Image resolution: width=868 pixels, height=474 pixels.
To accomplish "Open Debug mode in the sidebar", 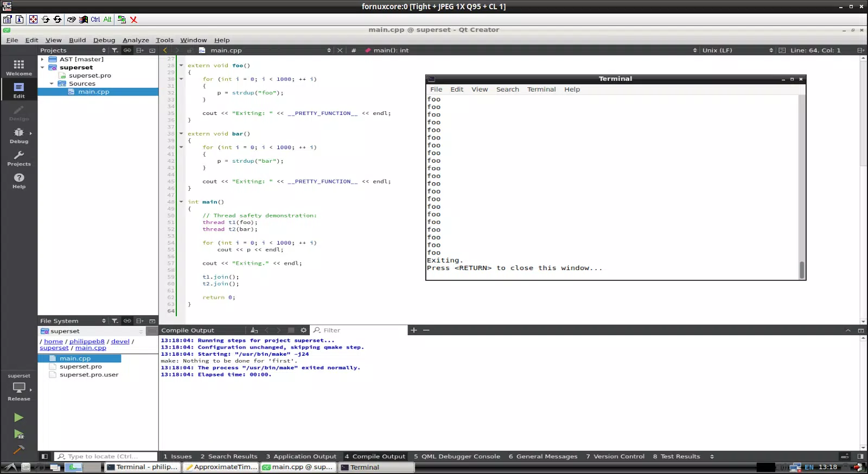I will point(19,136).
